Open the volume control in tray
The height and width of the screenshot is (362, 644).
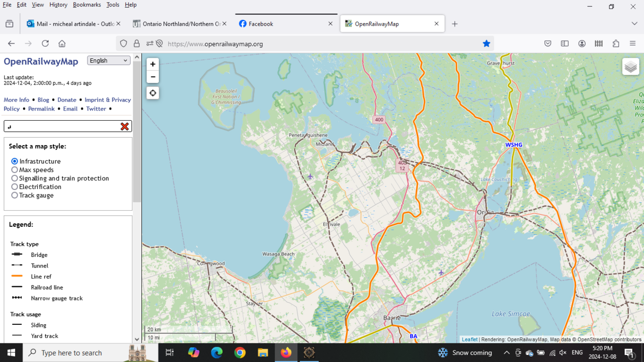point(563,353)
